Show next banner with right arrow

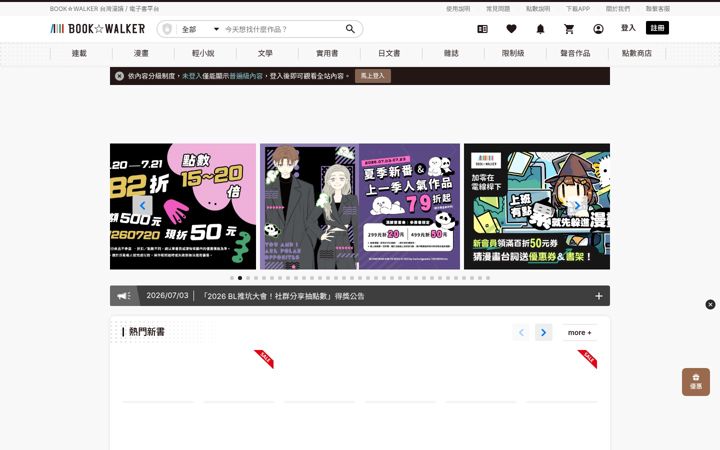click(x=577, y=206)
